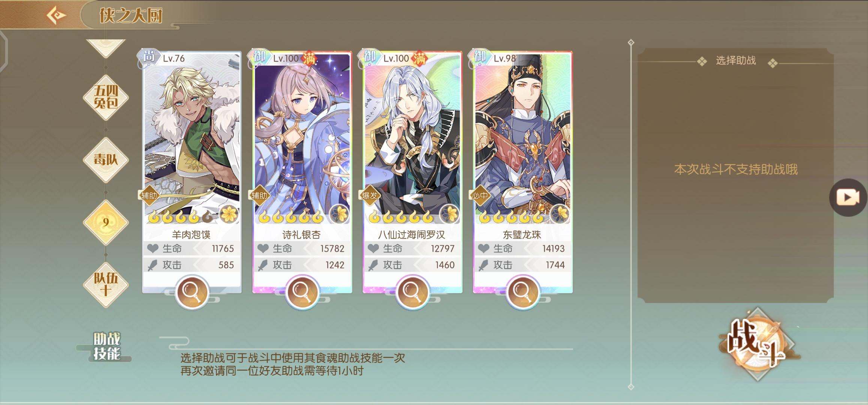Screen dimensions: 868x405
Task: Open the screen recording camera icon
Action: coord(849,197)
